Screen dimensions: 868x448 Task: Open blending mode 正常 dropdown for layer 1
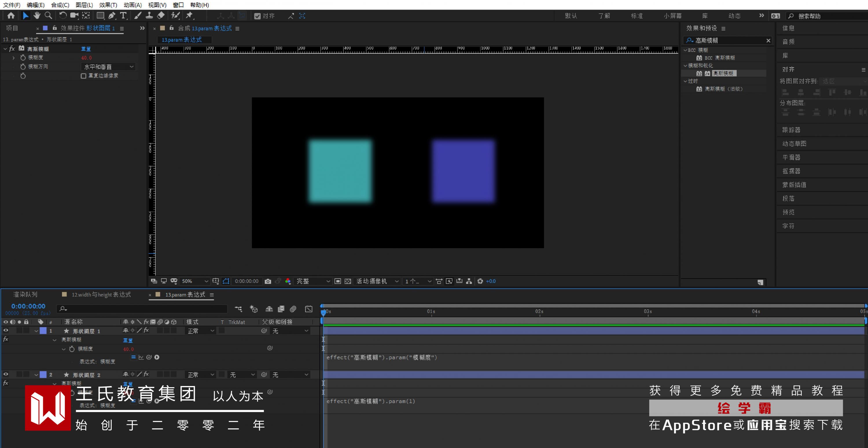pyautogui.click(x=201, y=331)
